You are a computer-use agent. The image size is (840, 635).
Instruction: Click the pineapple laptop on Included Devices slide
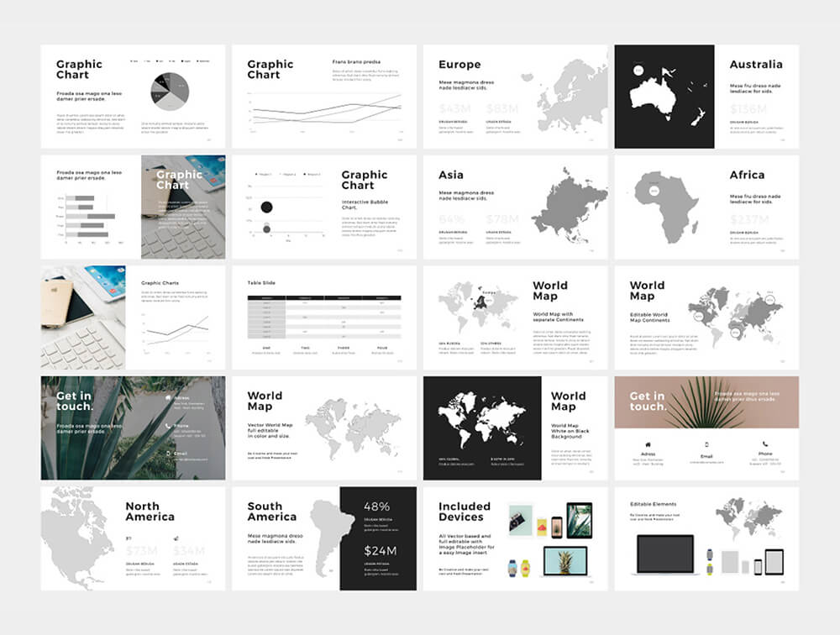564,560
